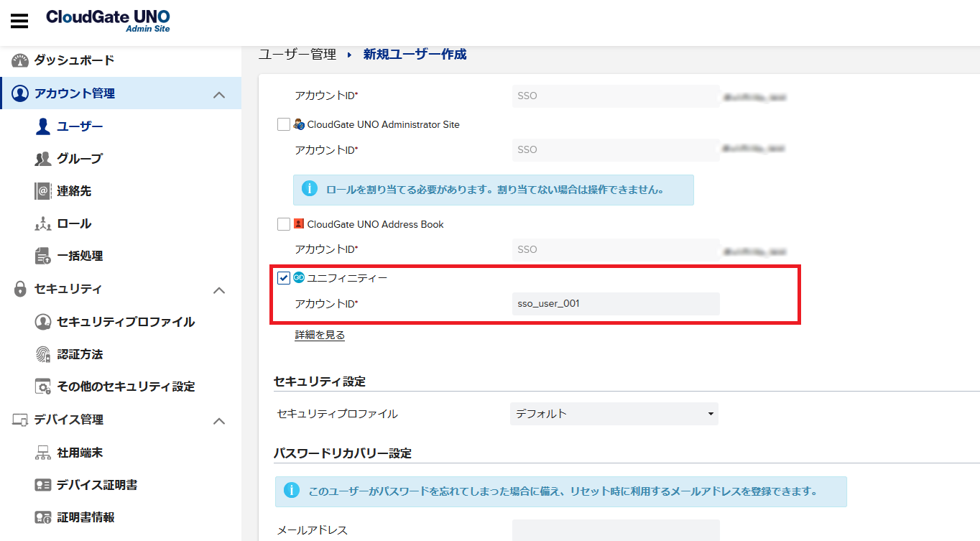This screenshot has height=541, width=980.
Task: Go to その他のセキュリティ設定 menu item
Action: click(x=126, y=387)
